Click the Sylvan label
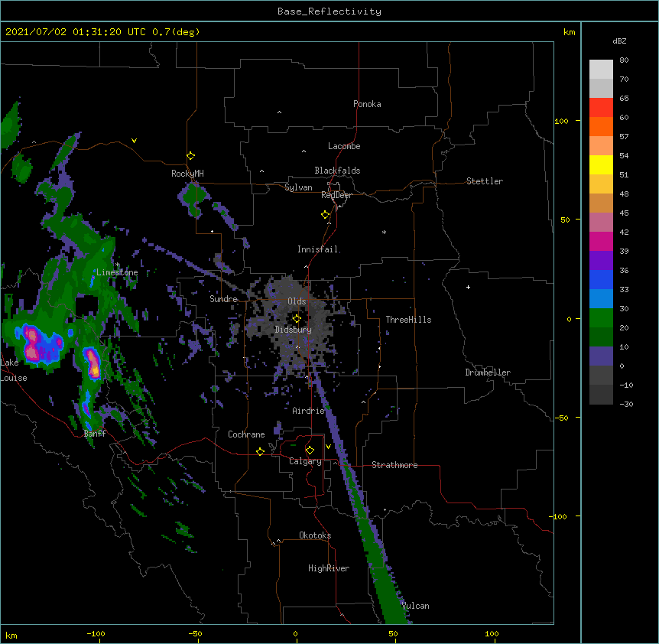The image size is (659, 644). pos(298,187)
